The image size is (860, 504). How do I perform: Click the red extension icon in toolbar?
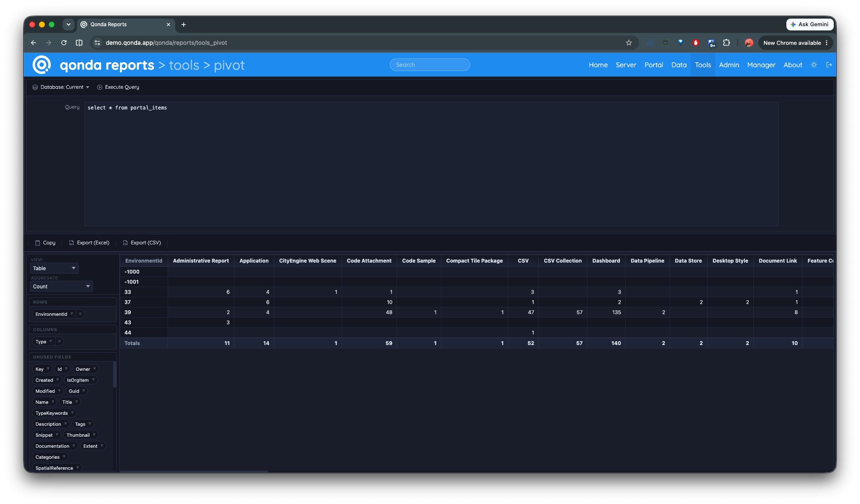pyautogui.click(x=696, y=43)
